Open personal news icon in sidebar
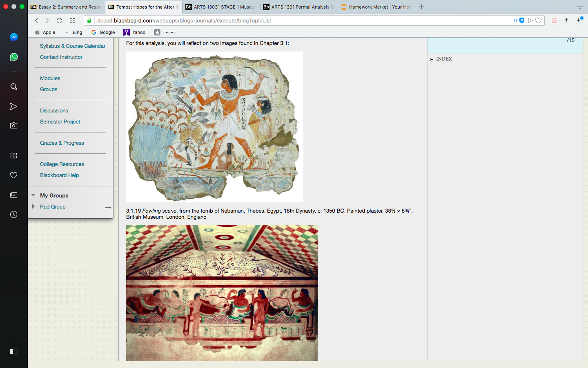Image resolution: width=588 pixels, height=368 pixels. 13,195
